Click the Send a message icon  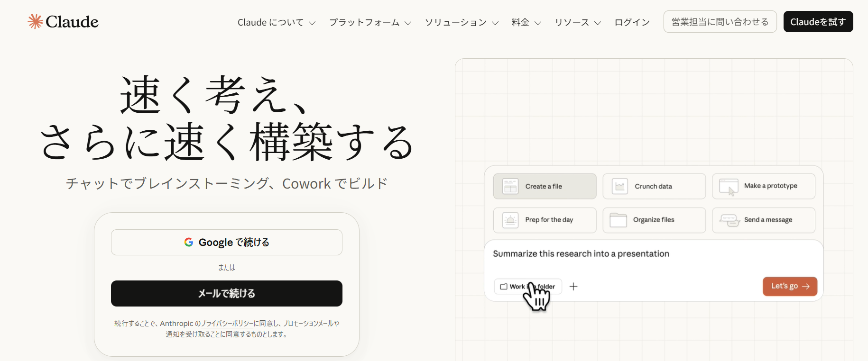click(729, 220)
